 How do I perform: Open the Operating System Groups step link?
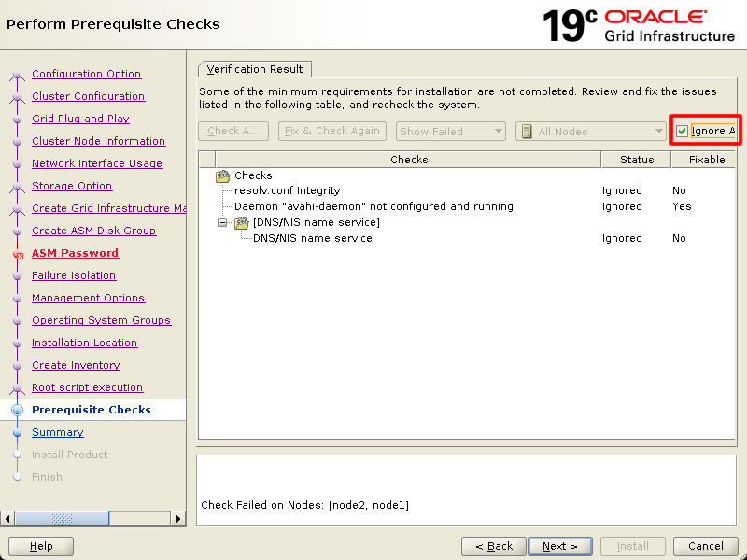tap(102, 320)
